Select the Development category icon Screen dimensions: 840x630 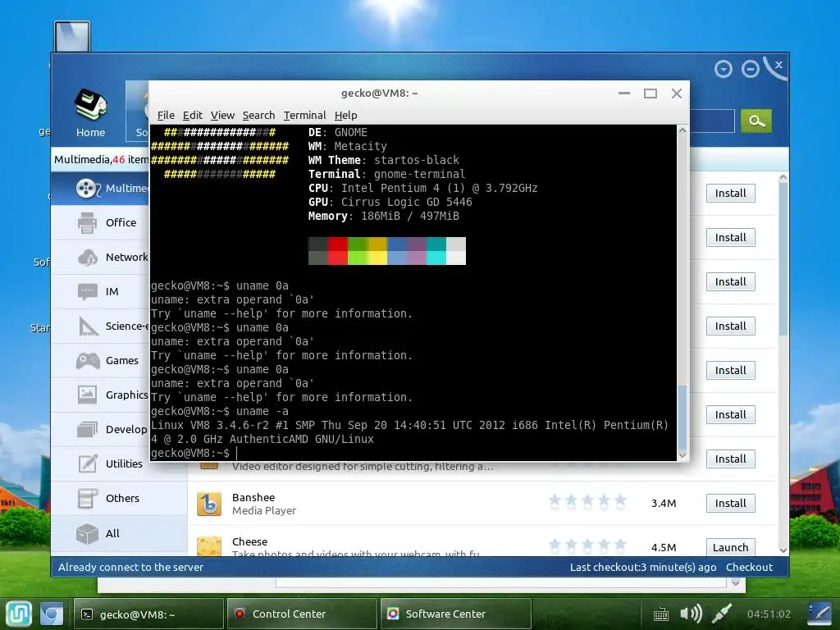(87, 429)
